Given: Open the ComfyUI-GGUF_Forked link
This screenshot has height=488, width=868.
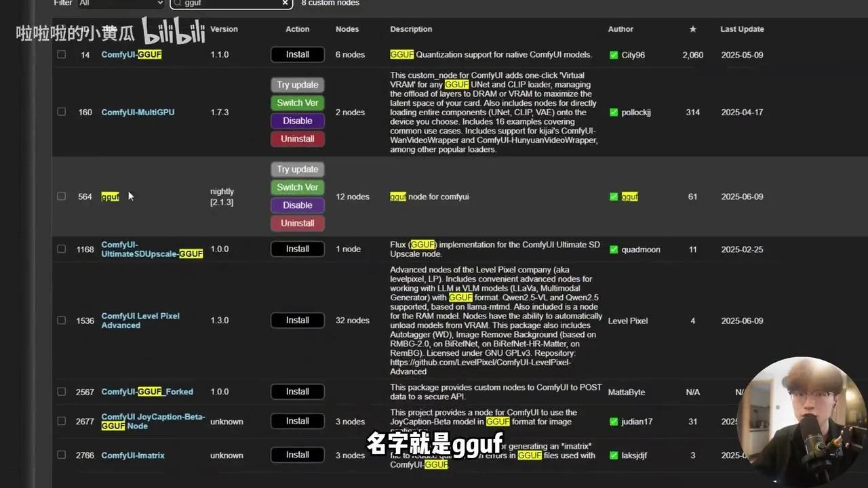Looking at the screenshot, I should point(146,392).
